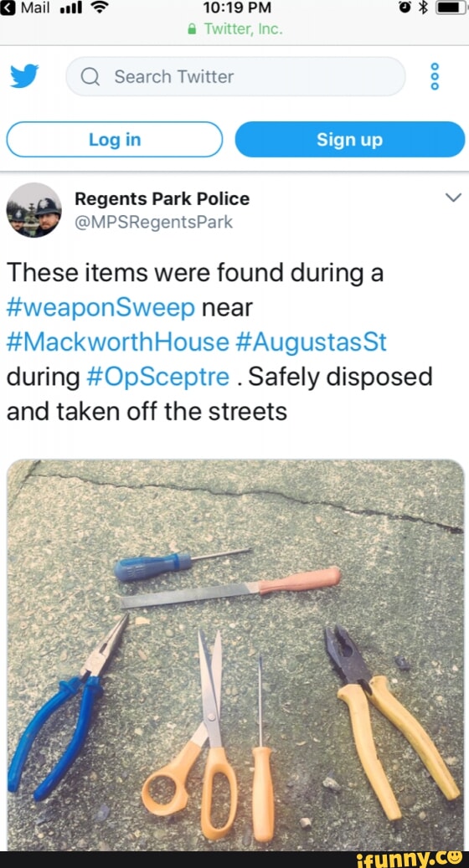The width and height of the screenshot is (469, 868).
Task: Open the Regents Park Police display name
Action: point(162,198)
